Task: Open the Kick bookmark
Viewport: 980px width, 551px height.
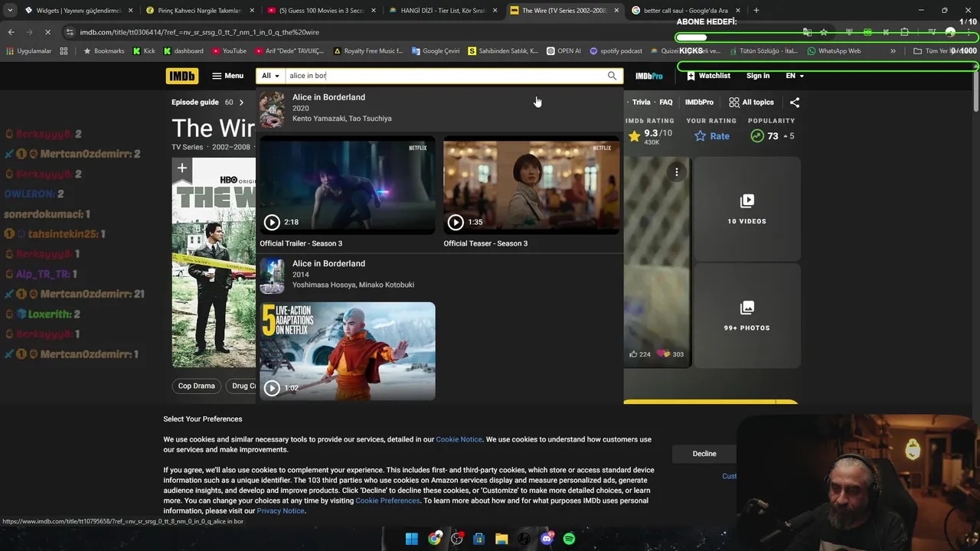Action: click(x=144, y=51)
